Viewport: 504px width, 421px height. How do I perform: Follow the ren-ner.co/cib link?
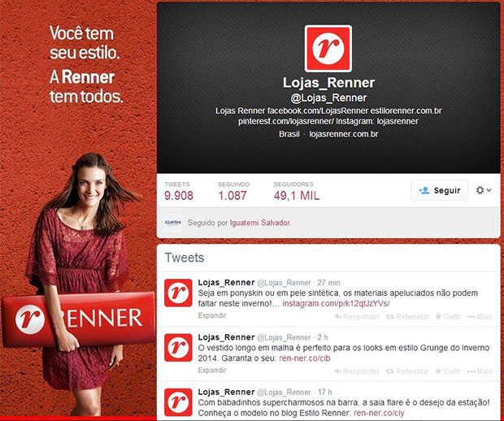304,358
